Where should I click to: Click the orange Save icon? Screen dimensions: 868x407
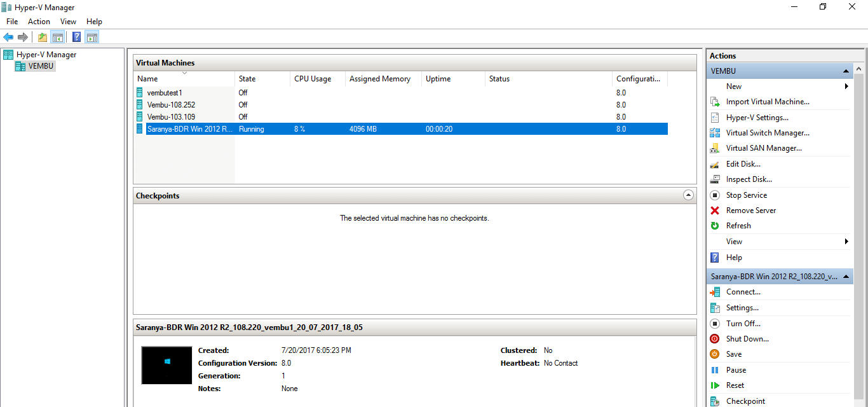714,354
